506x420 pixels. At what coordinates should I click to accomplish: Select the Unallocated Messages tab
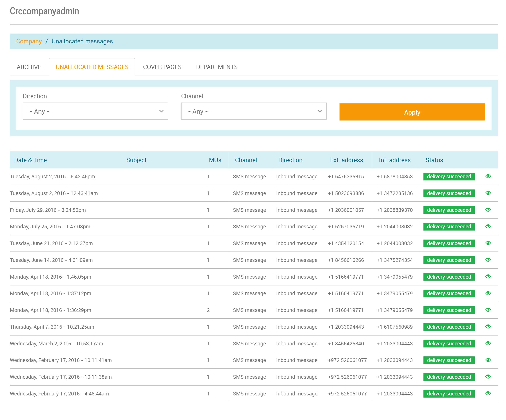point(92,67)
